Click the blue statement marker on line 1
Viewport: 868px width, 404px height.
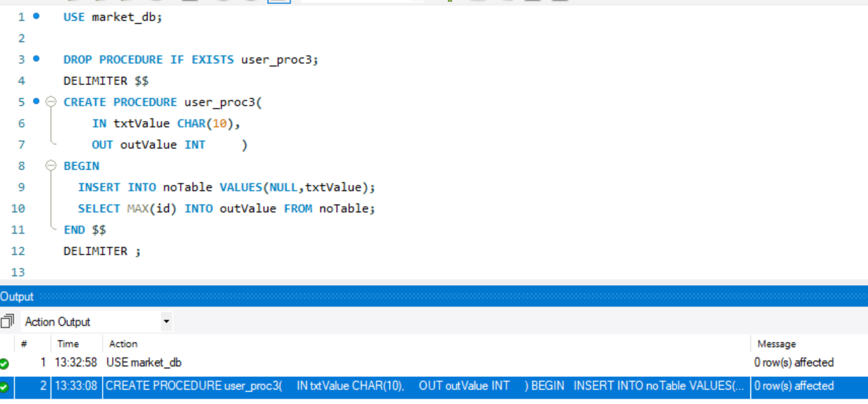point(36,16)
